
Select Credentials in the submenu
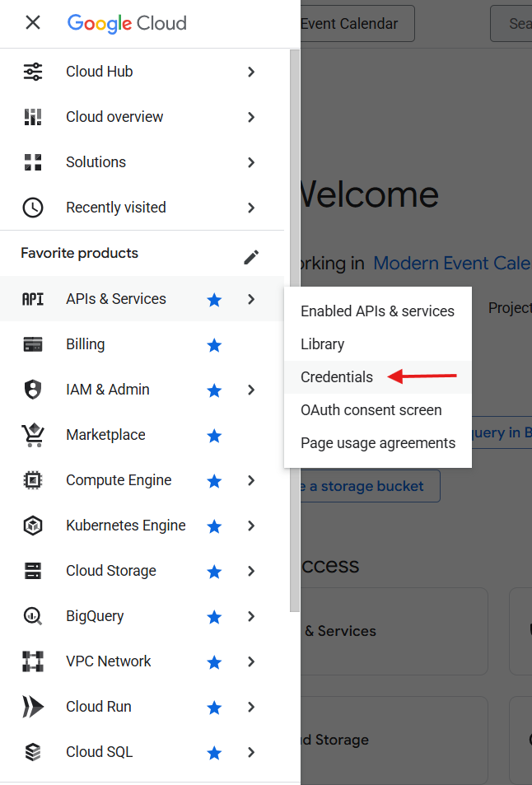click(x=337, y=376)
